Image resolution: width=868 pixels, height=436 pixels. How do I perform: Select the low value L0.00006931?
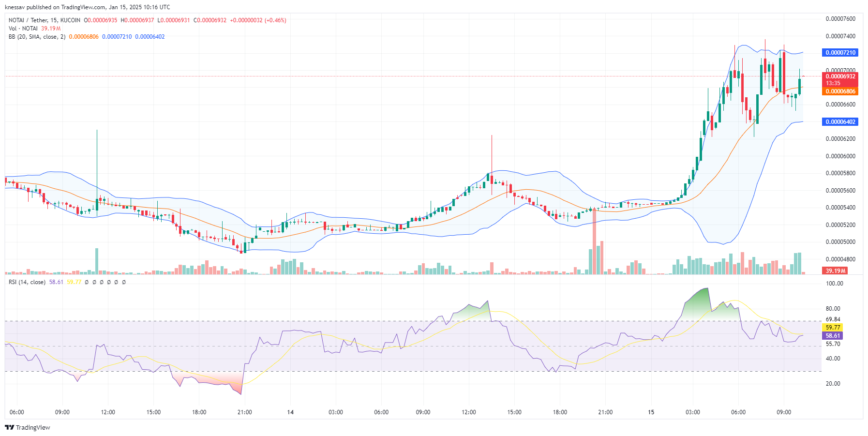click(174, 20)
